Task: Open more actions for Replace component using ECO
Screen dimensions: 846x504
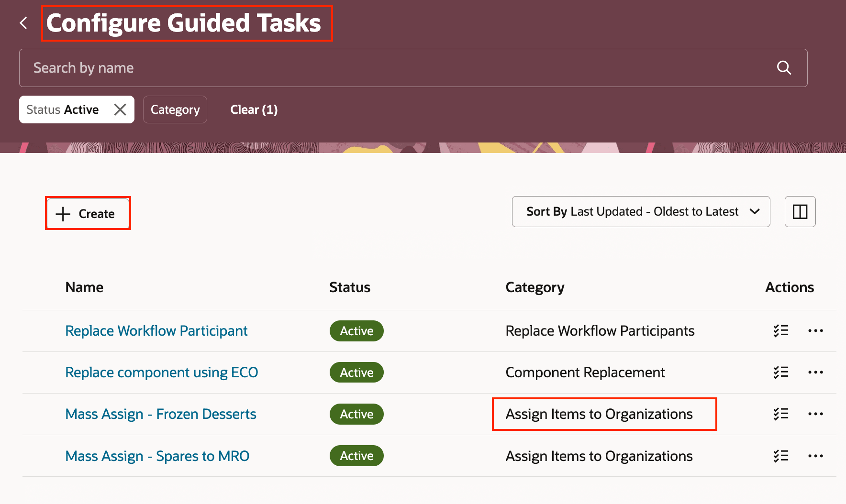Action: tap(815, 373)
